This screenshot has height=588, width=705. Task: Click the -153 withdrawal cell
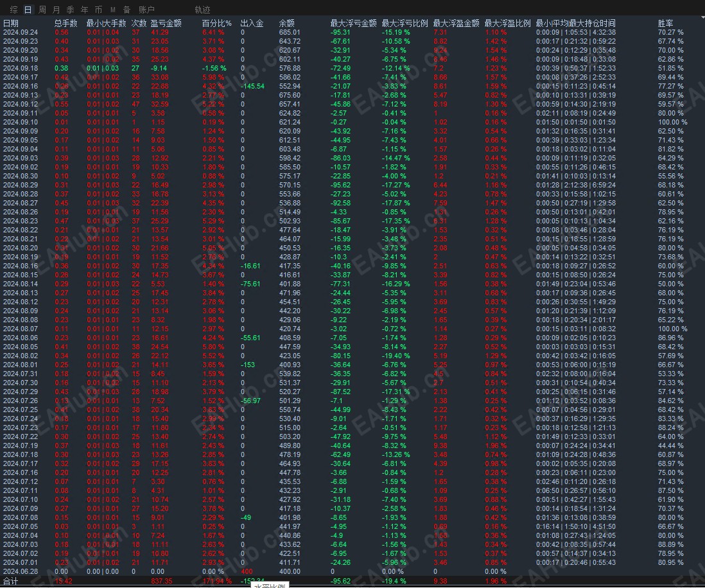(247, 365)
